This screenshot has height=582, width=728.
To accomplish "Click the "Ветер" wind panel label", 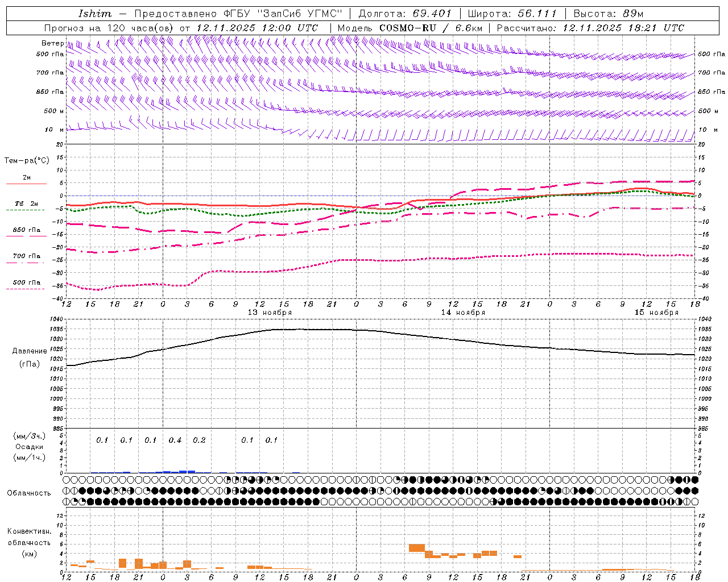I will click(x=52, y=43).
